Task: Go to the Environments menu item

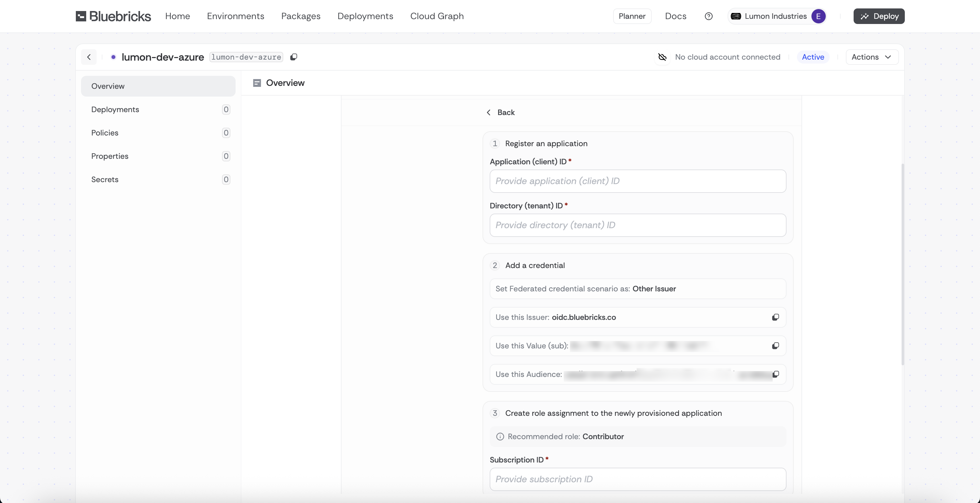Action: 235,16
